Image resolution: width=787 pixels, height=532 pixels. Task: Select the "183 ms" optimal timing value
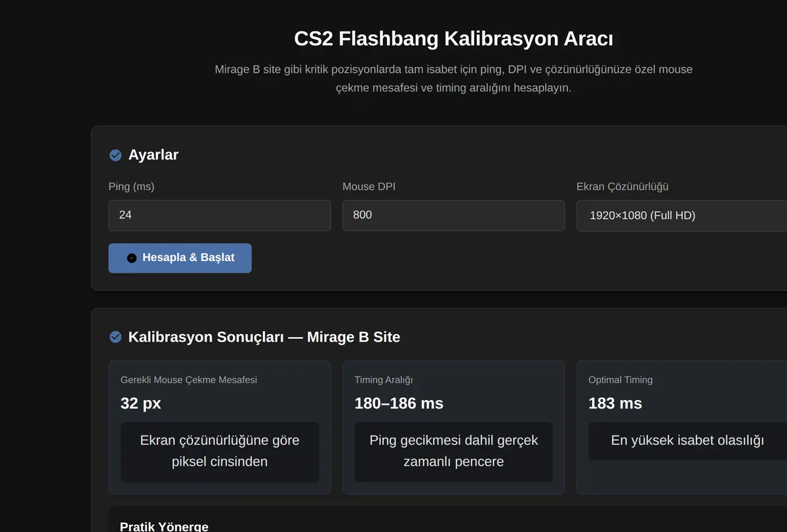tap(615, 403)
